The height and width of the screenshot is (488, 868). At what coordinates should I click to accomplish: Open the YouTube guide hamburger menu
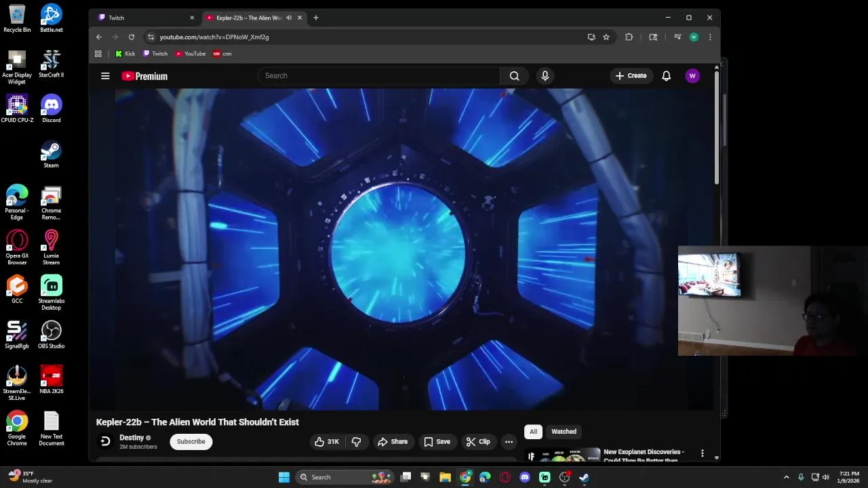[105, 76]
